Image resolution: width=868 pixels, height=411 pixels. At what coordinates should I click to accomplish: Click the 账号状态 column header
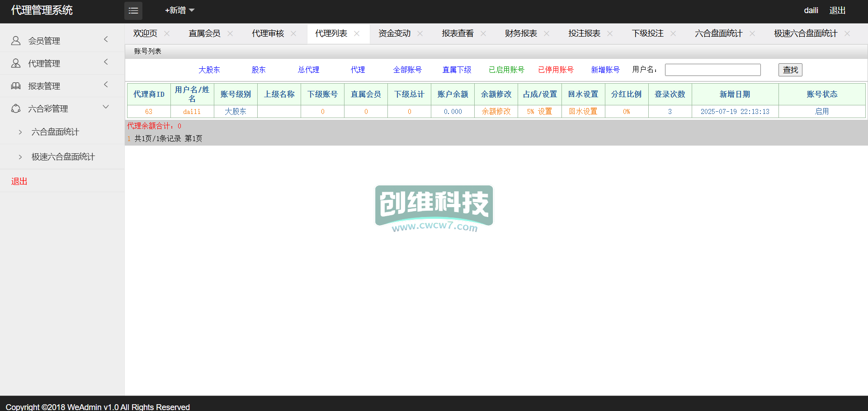coord(822,94)
